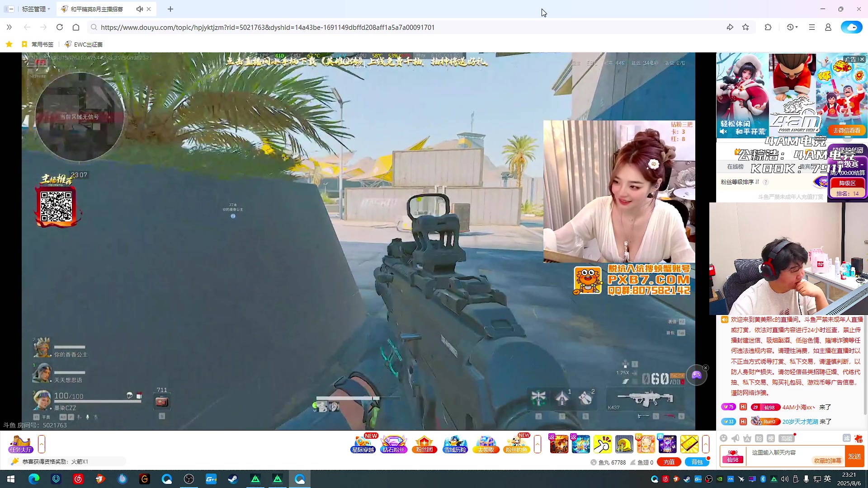Click the 仙98 fan badge selector
The width and height of the screenshot is (868, 488).
(732, 456)
